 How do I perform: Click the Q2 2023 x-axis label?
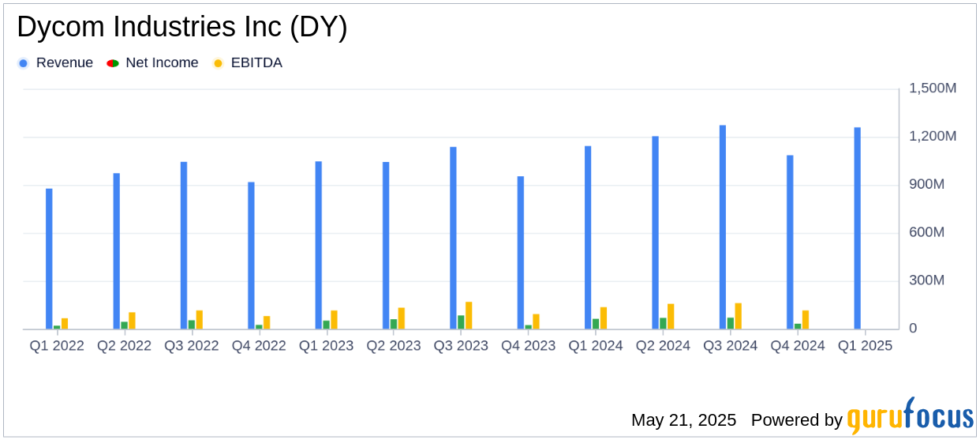tap(394, 346)
